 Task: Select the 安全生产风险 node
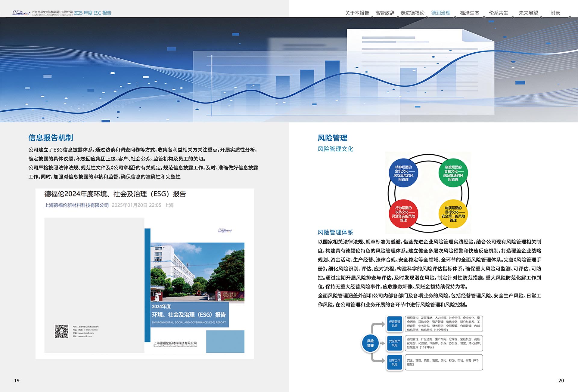coord(394,343)
